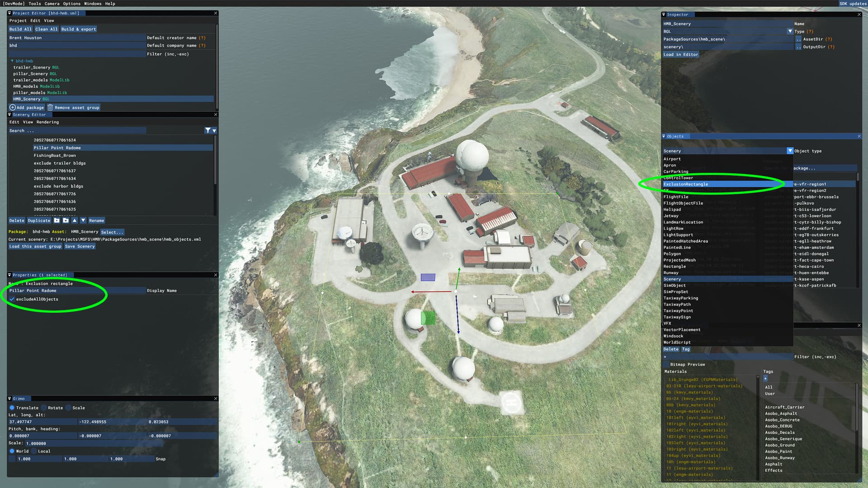Choose ExclusionRectangle in object type list
The height and width of the screenshot is (488, 868).
686,184
